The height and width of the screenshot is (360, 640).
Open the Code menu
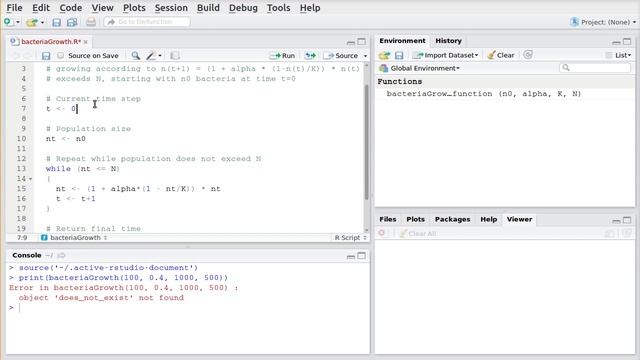[71, 8]
